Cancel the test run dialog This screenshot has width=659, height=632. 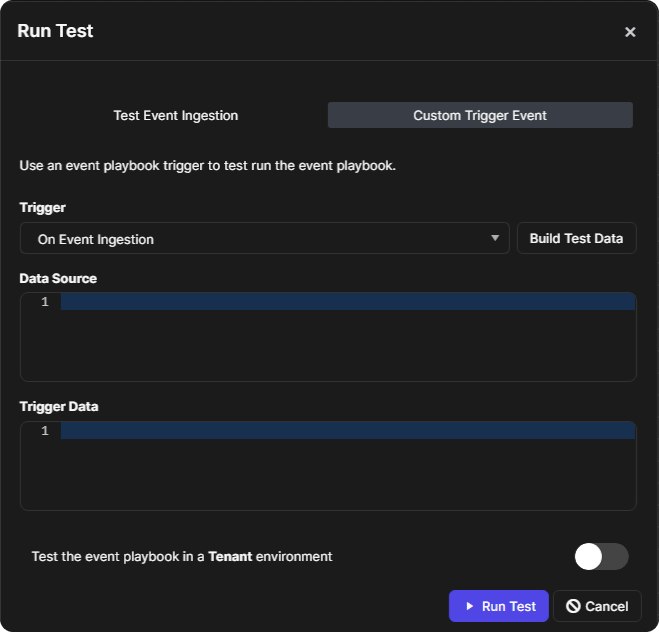click(x=597, y=606)
